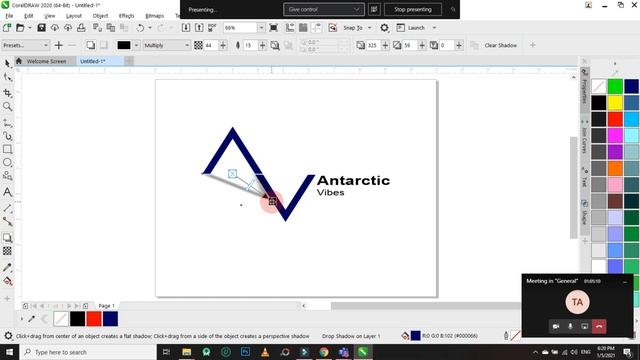Image resolution: width=640 pixels, height=360 pixels.
Task: Toggle show rulers toolbar icon
Action: [290, 28]
